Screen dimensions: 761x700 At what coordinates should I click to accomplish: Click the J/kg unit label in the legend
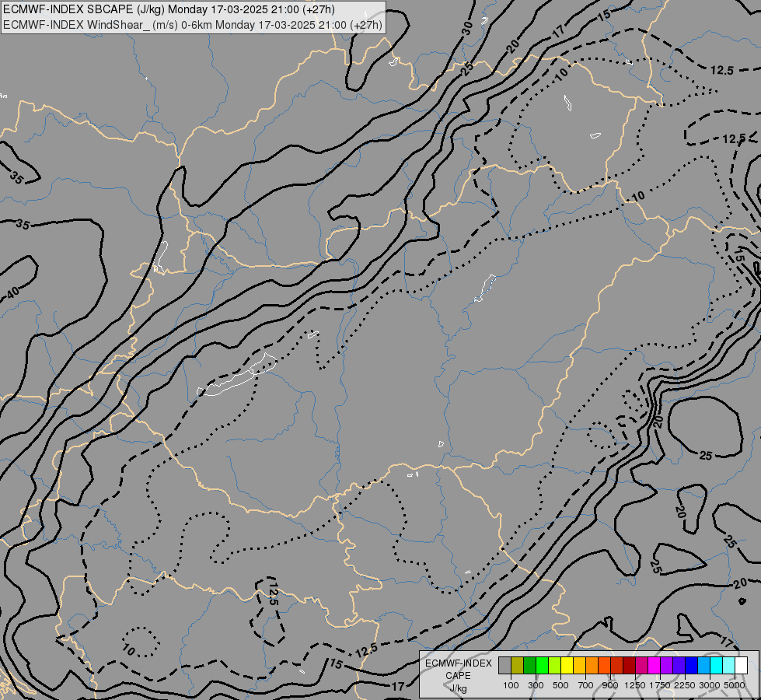point(458,689)
